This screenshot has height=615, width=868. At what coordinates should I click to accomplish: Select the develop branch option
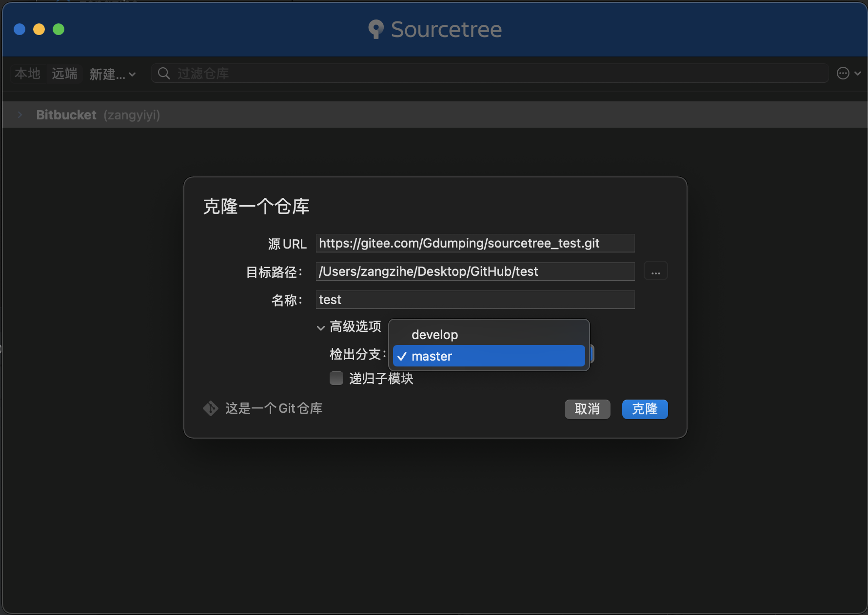pos(489,335)
